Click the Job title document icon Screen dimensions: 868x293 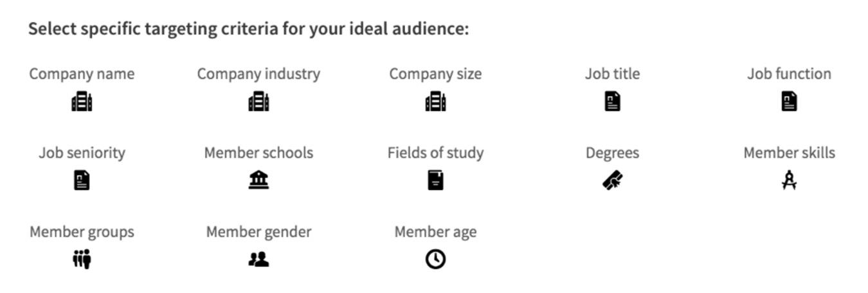613,101
